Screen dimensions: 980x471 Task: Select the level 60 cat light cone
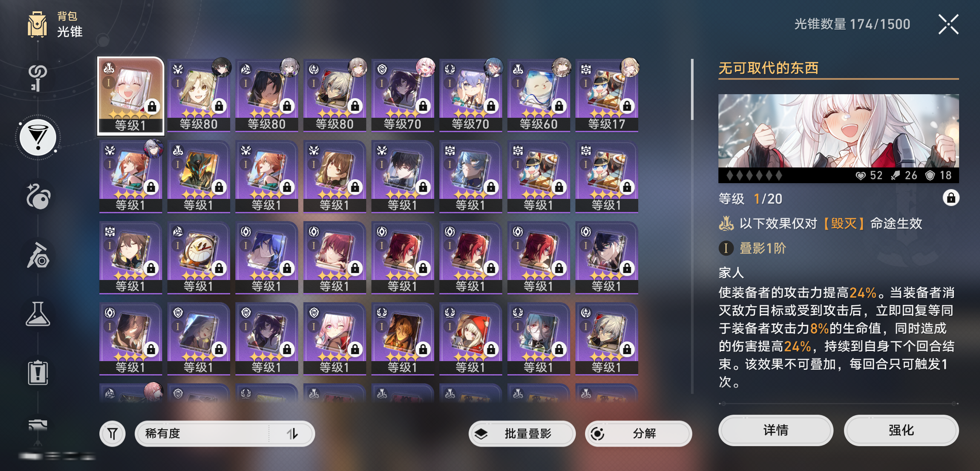[x=539, y=95]
